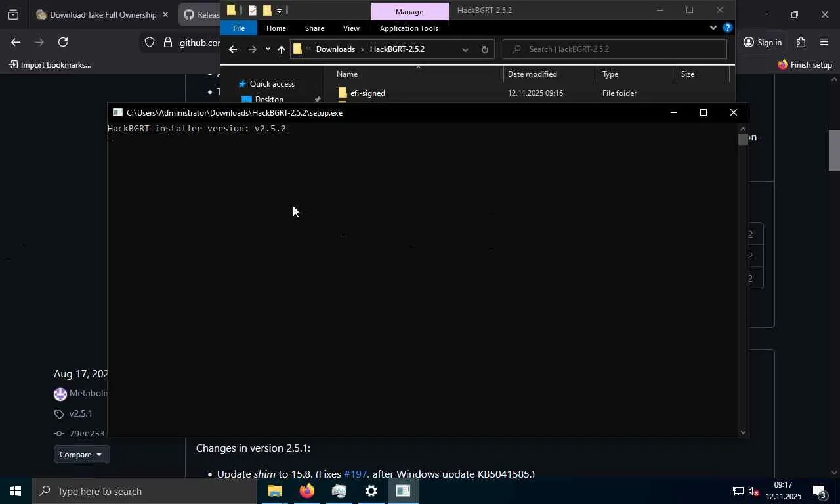Click New folder icon in Explorer quick toolbar

pyautogui.click(x=267, y=10)
